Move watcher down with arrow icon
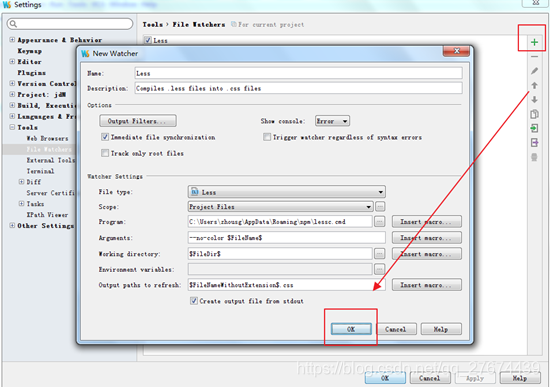This screenshot has height=387, width=550. click(x=534, y=100)
